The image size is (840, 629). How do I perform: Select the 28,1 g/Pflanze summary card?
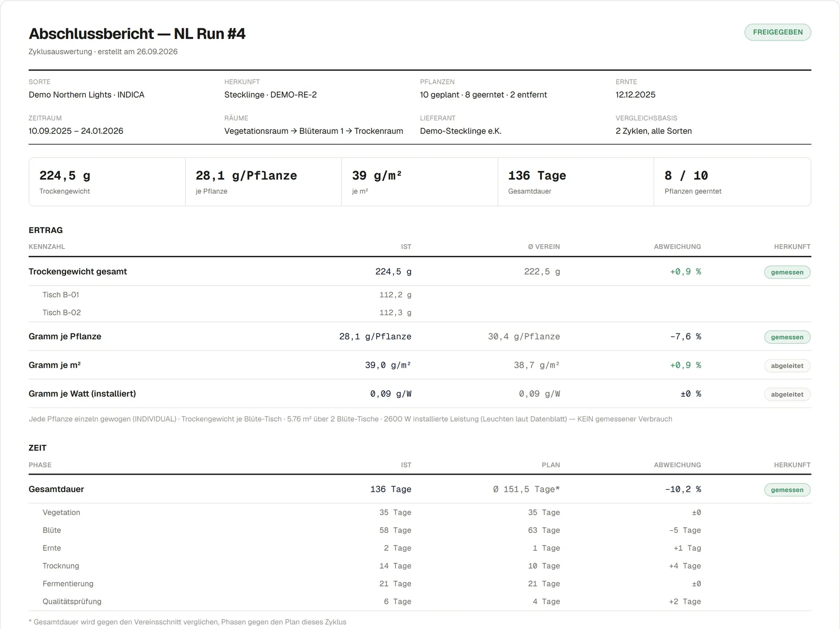tap(264, 182)
